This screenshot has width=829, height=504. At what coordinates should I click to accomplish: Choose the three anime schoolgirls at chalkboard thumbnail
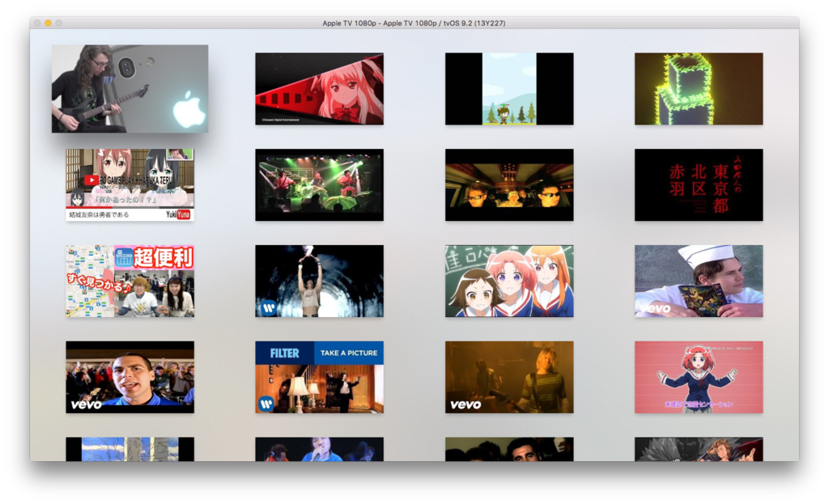pos(509,281)
